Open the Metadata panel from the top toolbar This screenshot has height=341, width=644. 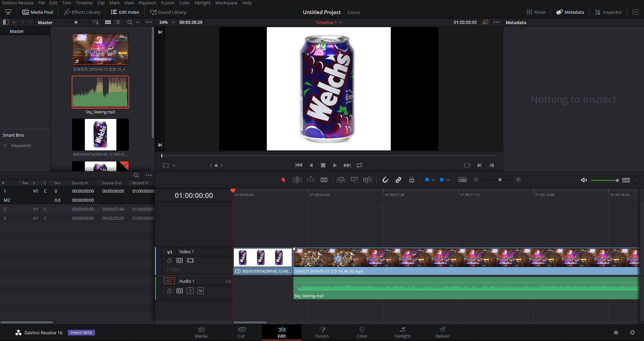click(x=570, y=12)
